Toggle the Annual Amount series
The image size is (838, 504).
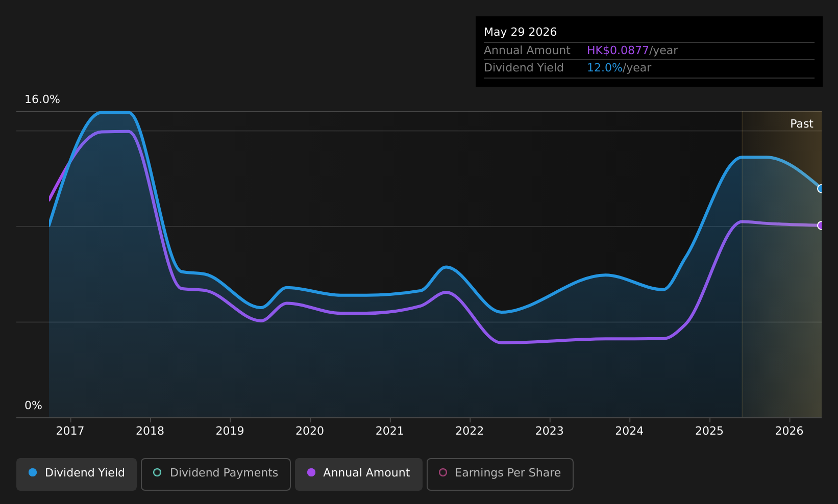coord(359,474)
